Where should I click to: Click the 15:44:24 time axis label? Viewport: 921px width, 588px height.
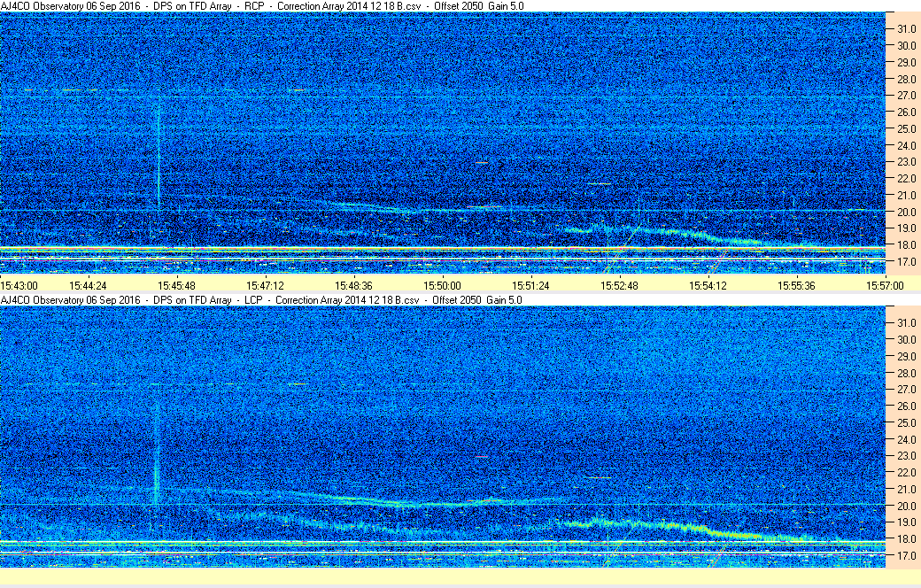point(89,285)
